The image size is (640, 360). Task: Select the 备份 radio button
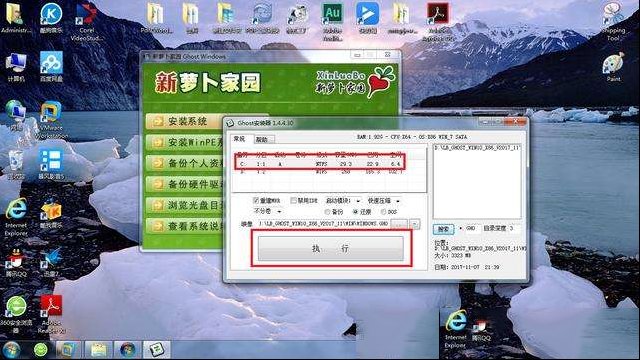click(327, 212)
